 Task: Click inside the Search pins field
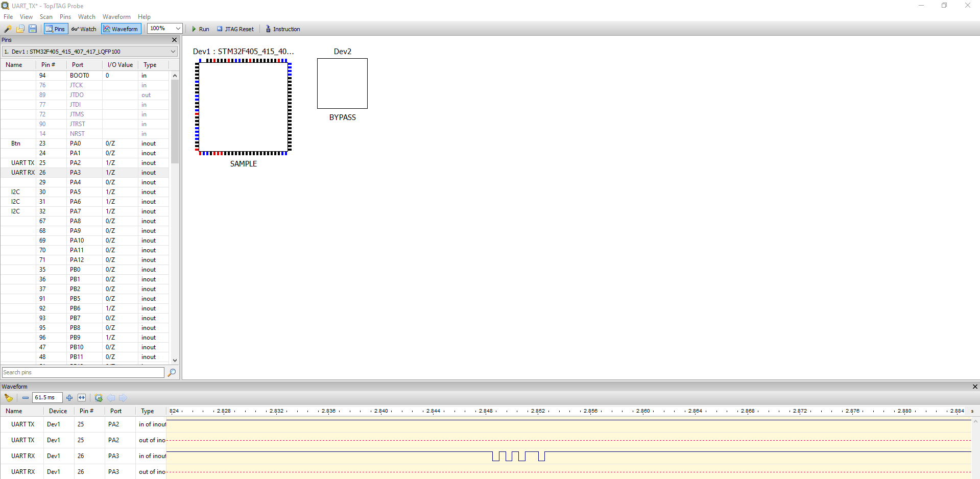click(82, 372)
